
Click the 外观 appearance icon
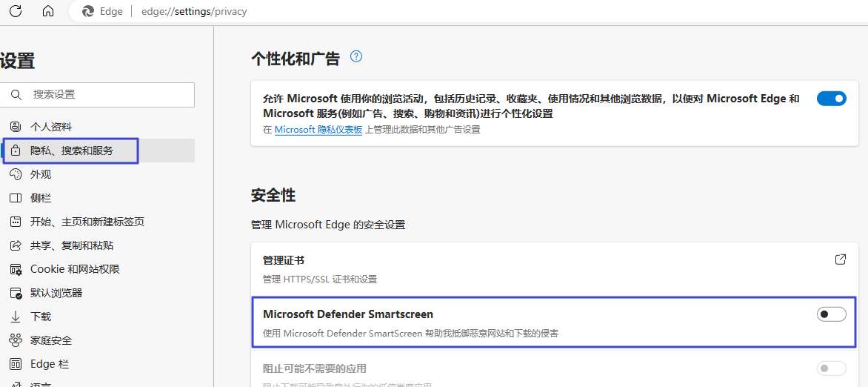click(x=16, y=174)
